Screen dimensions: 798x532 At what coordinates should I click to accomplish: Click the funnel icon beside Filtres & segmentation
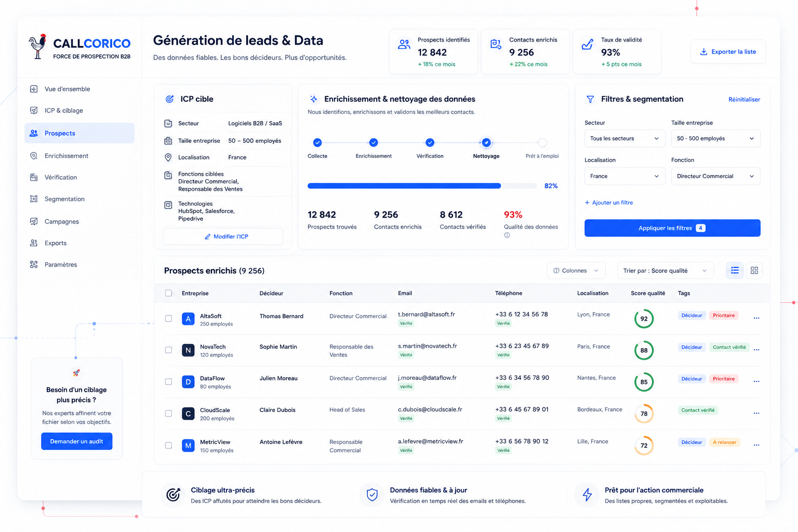pyautogui.click(x=590, y=99)
